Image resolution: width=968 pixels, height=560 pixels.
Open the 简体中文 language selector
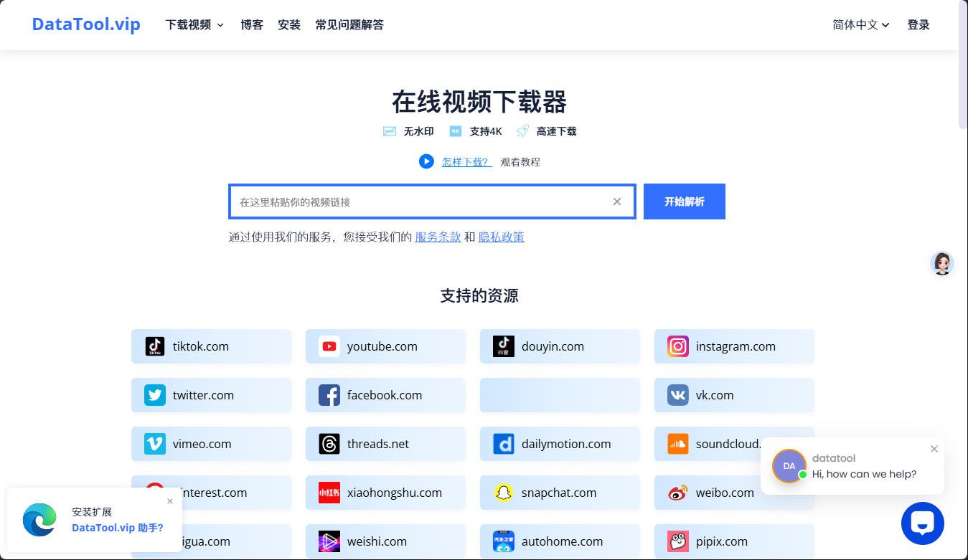[x=861, y=25]
